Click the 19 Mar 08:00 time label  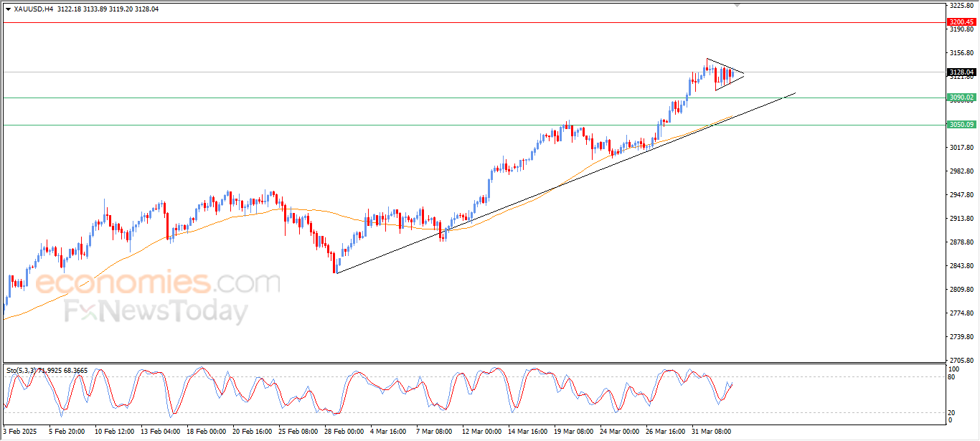574,432
